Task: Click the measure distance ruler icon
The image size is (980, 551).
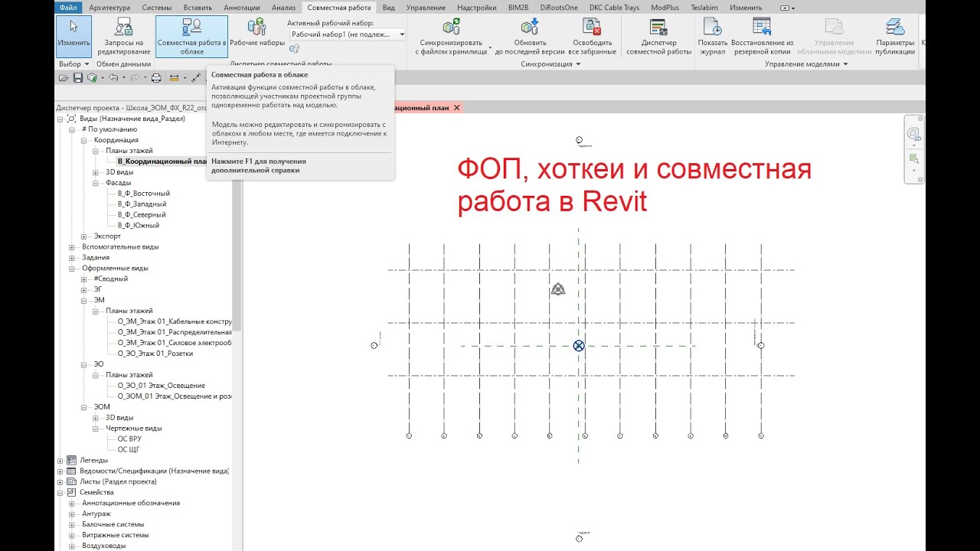Action: point(175,78)
